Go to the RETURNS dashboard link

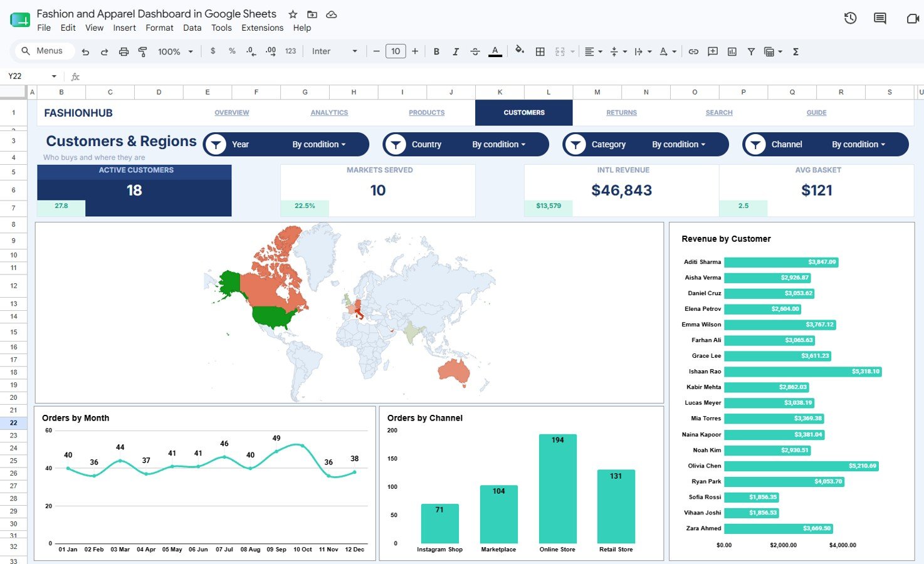click(x=622, y=113)
